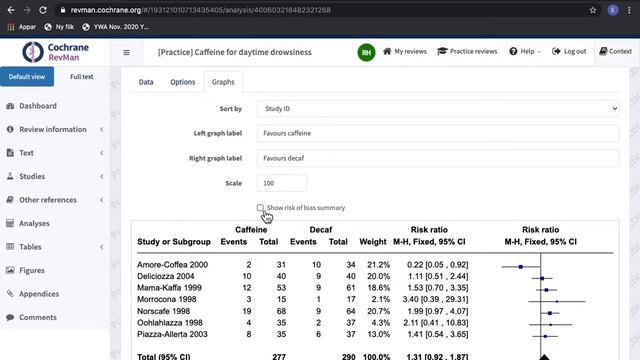The width and height of the screenshot is (640, 360).
Task: Toggle the sidebar with the hamburger icon
Action: pyautogui.click(x=127, y=52)
